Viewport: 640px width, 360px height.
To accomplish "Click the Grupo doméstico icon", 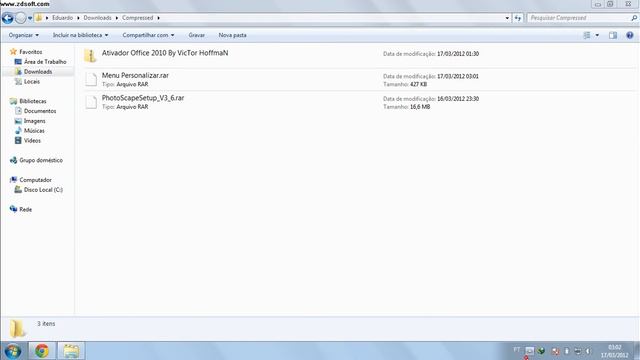I will (13, 160).
